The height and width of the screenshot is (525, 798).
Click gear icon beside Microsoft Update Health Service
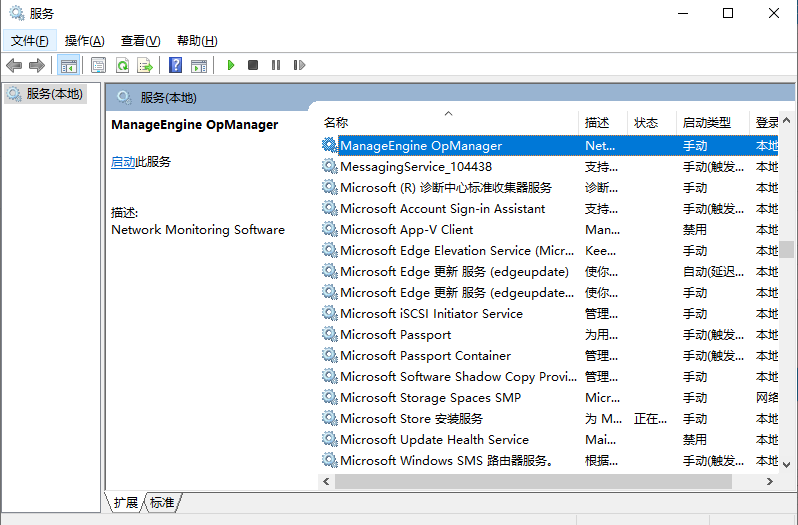click(329, 439)
